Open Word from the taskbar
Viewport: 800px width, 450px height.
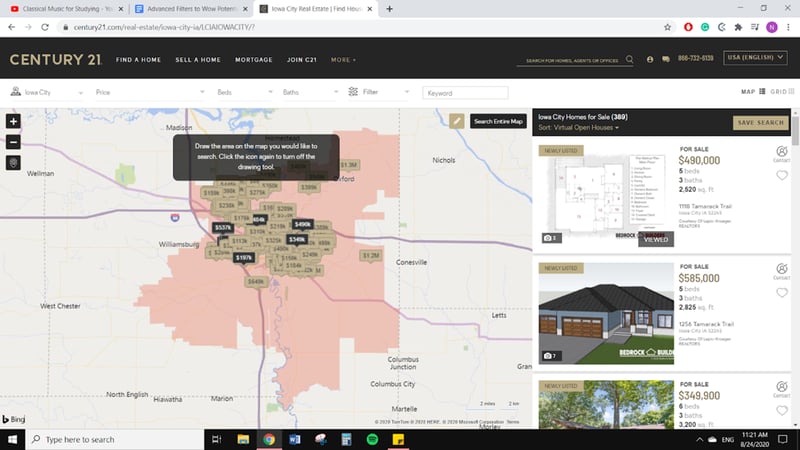[294, 439]
